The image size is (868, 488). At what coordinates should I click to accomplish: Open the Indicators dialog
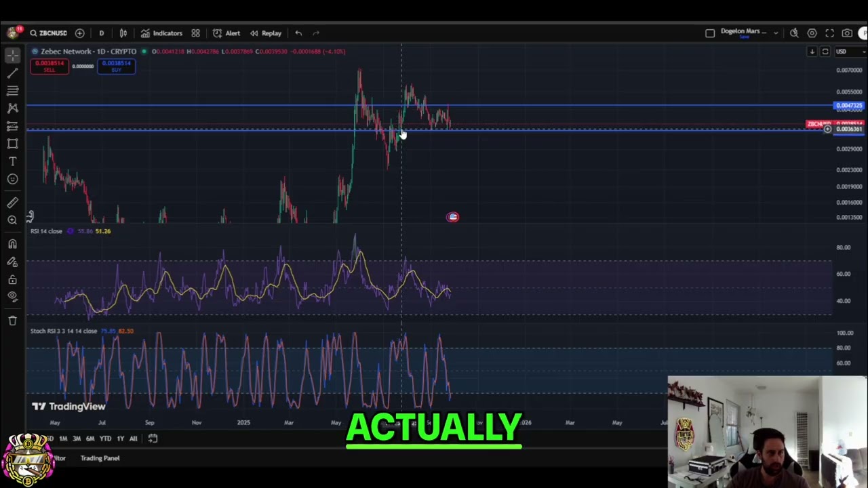point(161,33)
